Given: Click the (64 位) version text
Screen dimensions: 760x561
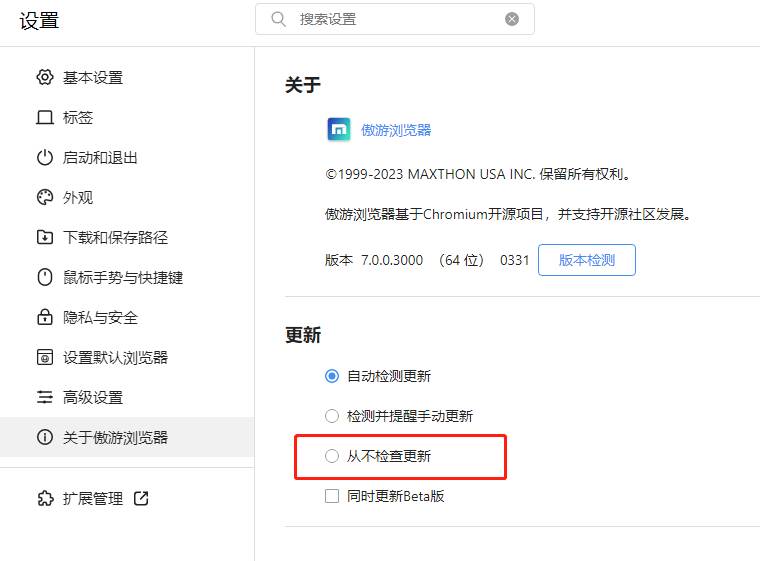Looking at the screenshot, I should tap(461, 260).
